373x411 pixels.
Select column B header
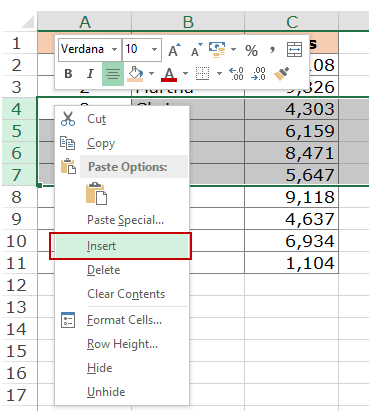[188, 22]
